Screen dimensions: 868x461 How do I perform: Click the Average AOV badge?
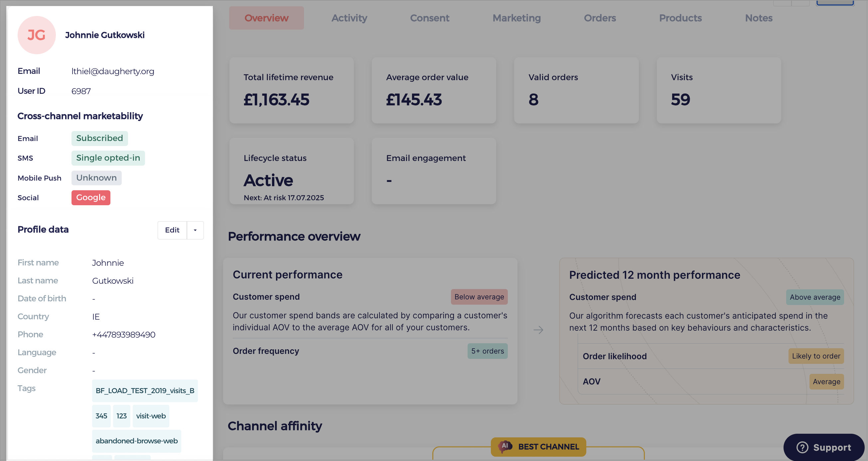(x=826, y=382)
